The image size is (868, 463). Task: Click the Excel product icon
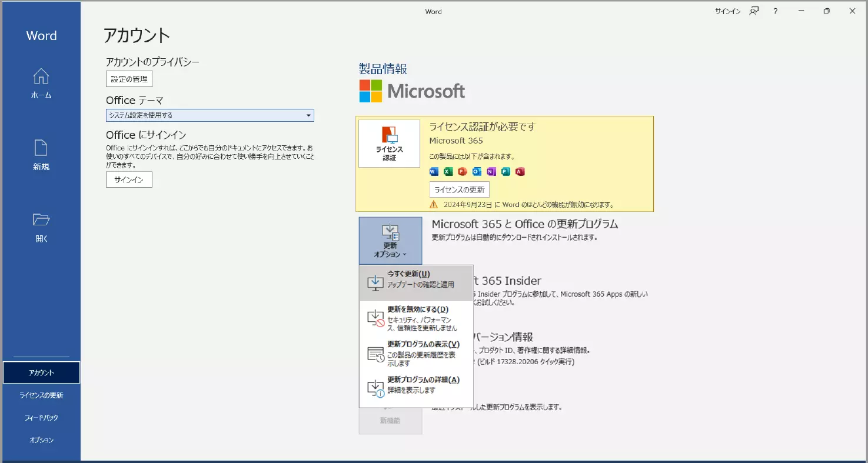point(449,171)
